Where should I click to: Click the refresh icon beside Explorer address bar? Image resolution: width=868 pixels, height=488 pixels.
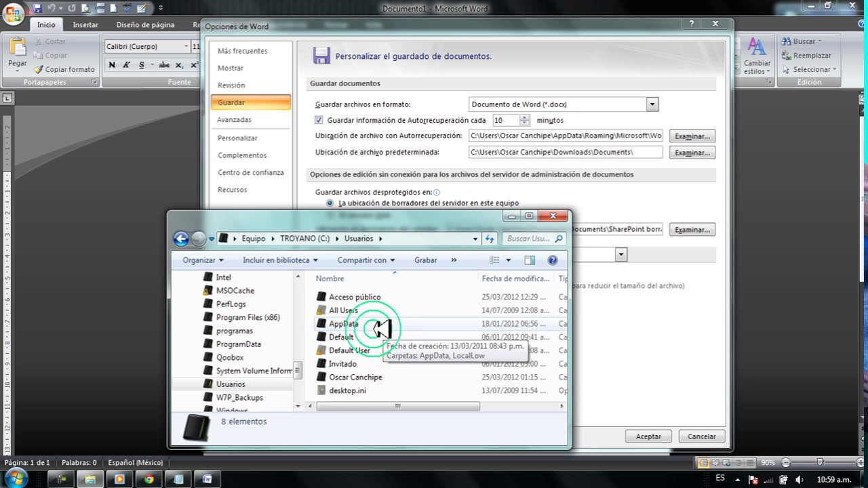490,239
